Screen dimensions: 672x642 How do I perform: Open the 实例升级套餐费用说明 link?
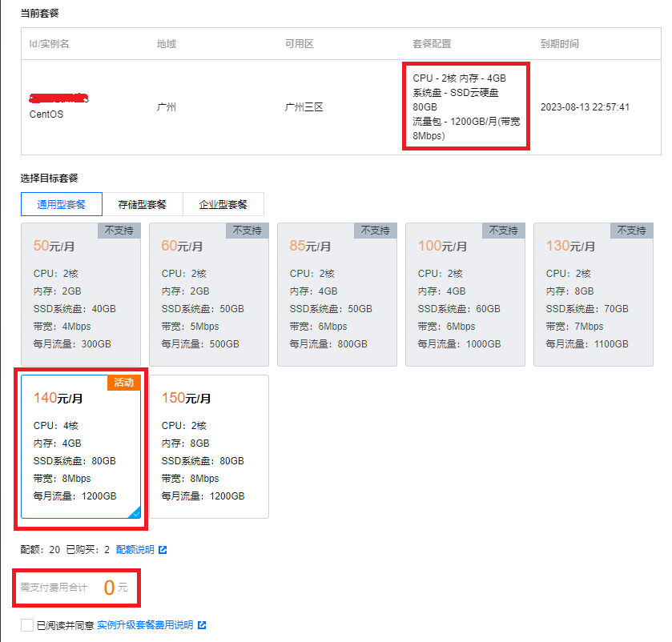[145, 625]
